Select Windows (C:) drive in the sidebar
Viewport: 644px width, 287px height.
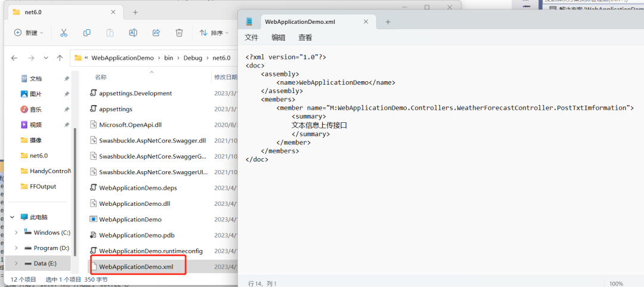tap(52, 232)
